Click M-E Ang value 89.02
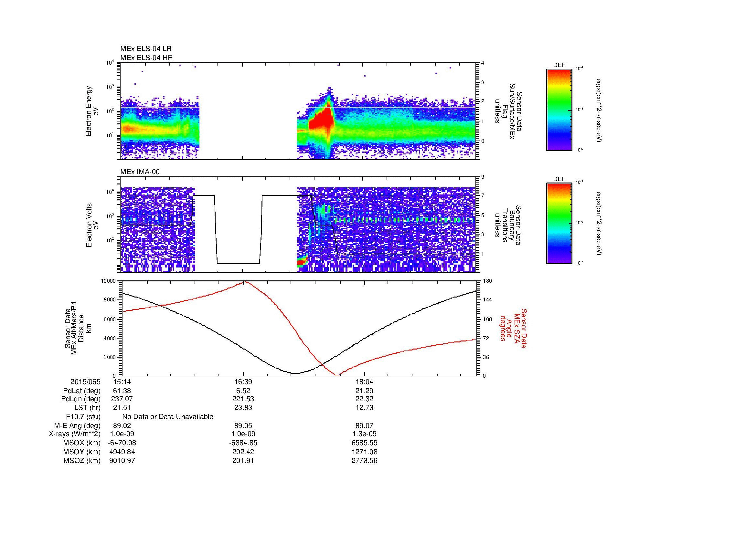 pos(122,425)
